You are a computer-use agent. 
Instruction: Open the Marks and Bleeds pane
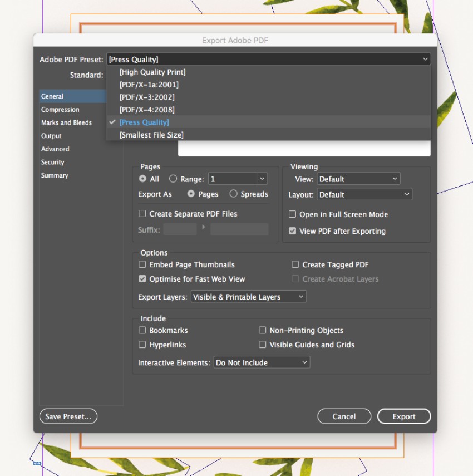66,122
